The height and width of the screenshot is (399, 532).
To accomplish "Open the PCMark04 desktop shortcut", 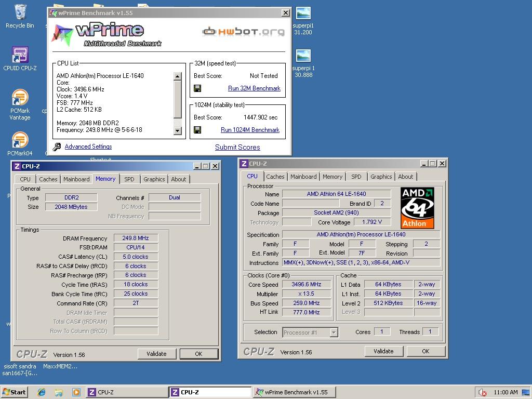I will click(20, 143).
